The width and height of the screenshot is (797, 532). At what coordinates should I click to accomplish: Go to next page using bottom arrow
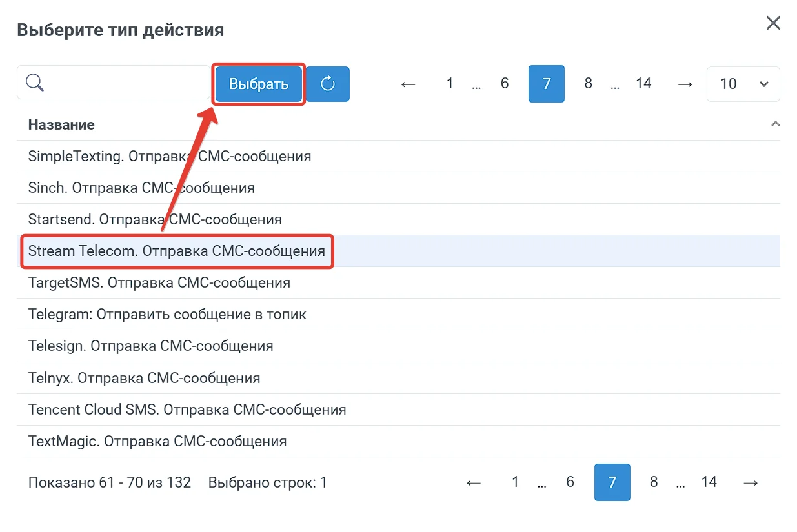pyautogui.click(x=751, y=482)
